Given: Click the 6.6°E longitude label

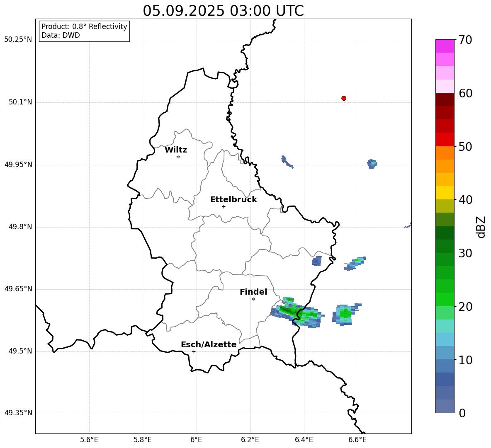Looking at the screenshot, I should click(x=357, y=440).
